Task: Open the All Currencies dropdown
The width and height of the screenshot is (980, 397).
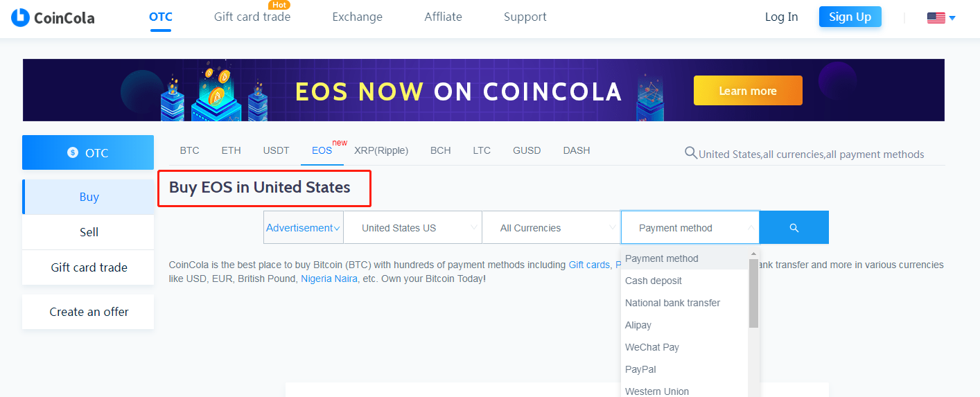Action: (x=552, y=227)
